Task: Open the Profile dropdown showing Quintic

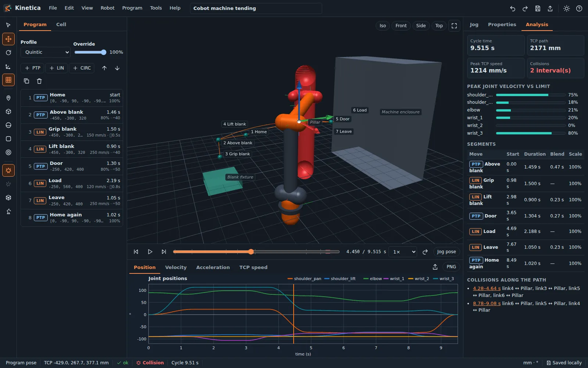Action: (46, 52)
